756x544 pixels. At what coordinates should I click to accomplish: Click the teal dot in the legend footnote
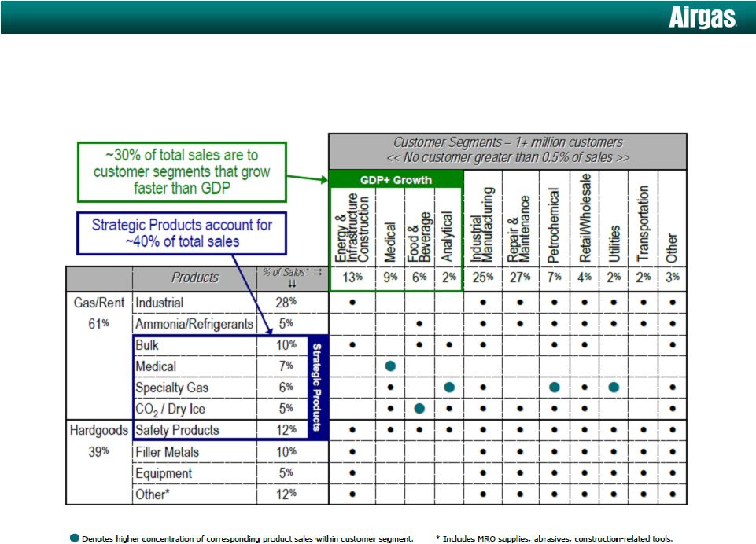click(74, 538)
